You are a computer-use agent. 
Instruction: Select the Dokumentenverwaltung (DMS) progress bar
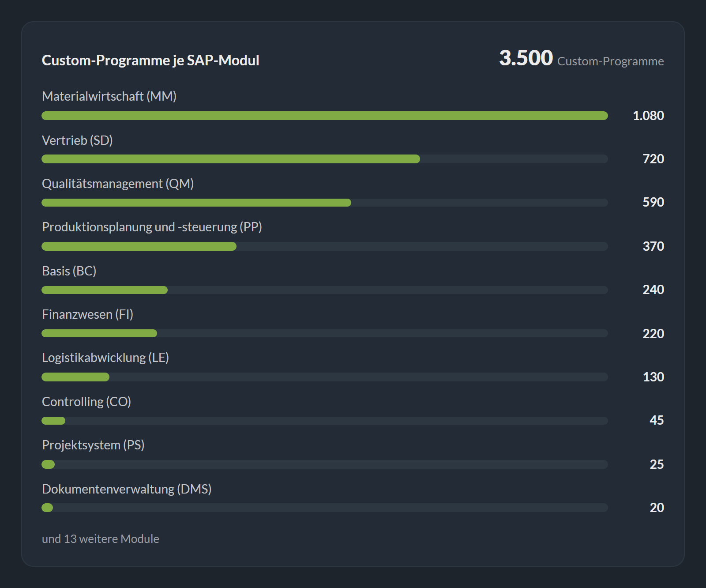(325, 508)
